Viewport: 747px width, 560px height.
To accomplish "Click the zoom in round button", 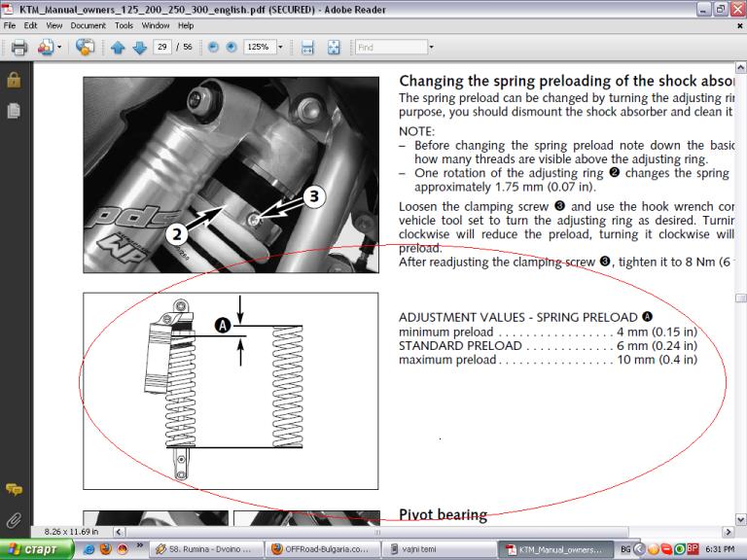I will click(x=231, y=47).
